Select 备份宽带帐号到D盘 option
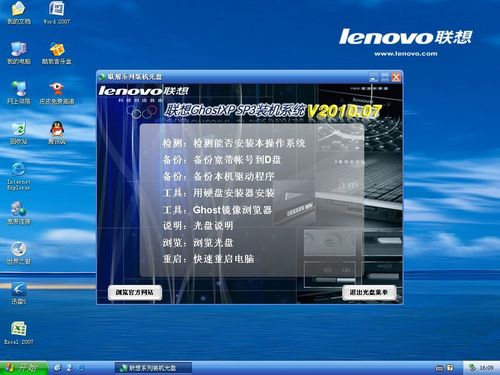The height and width of the screenshot is (375, 500). pyautogui.click(x=222, y=160)
